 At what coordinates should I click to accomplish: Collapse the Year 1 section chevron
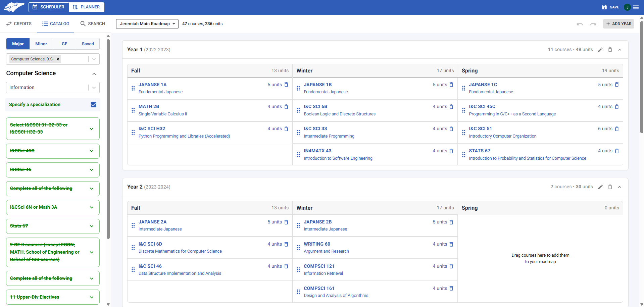620,50
